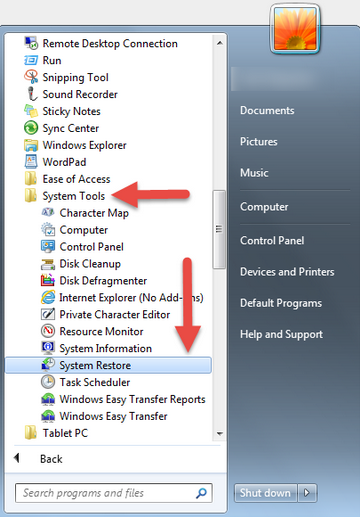Click the scrollbar down arrow

[219, 434]
